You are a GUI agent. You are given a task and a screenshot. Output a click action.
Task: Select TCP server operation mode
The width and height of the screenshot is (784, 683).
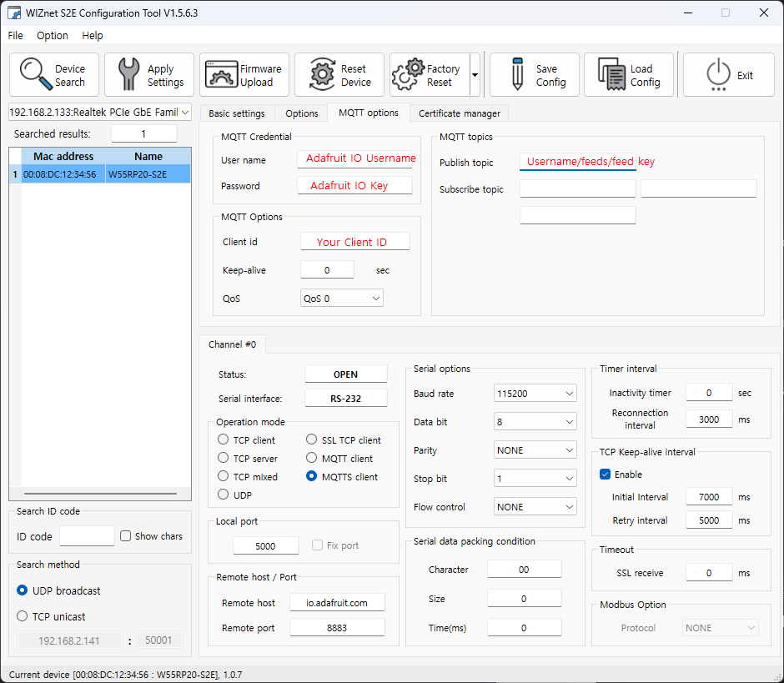click(223, 458)
